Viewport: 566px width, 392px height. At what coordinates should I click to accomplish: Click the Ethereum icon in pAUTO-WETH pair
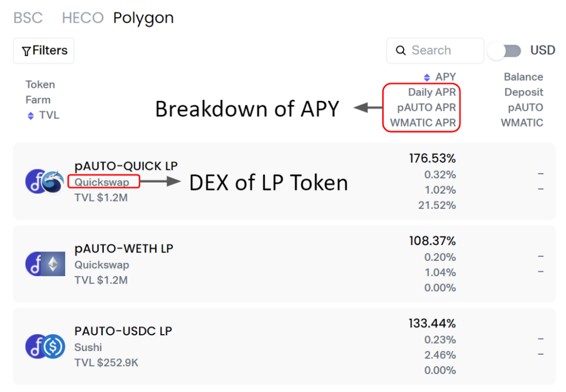point(54,264)
